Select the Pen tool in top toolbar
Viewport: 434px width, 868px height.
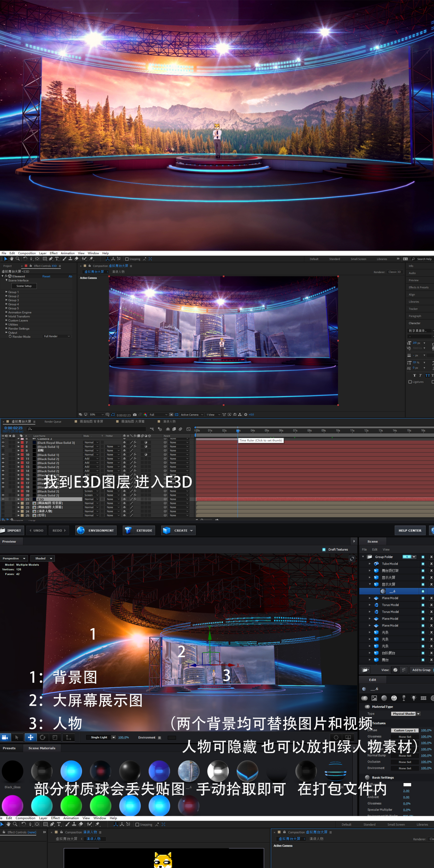pyautogui.click(x=51, y=259)
